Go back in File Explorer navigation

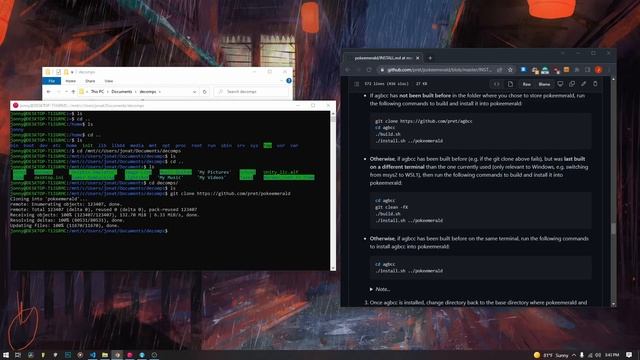[49, 92]
